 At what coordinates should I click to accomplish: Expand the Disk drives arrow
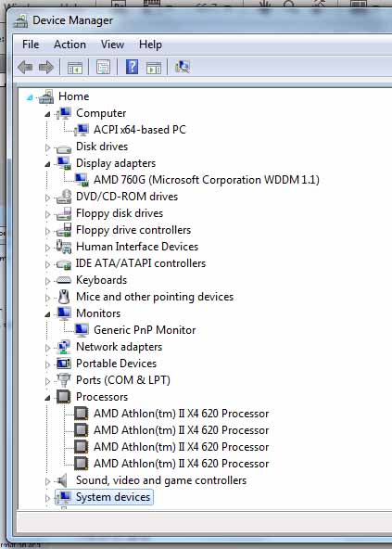48,147
